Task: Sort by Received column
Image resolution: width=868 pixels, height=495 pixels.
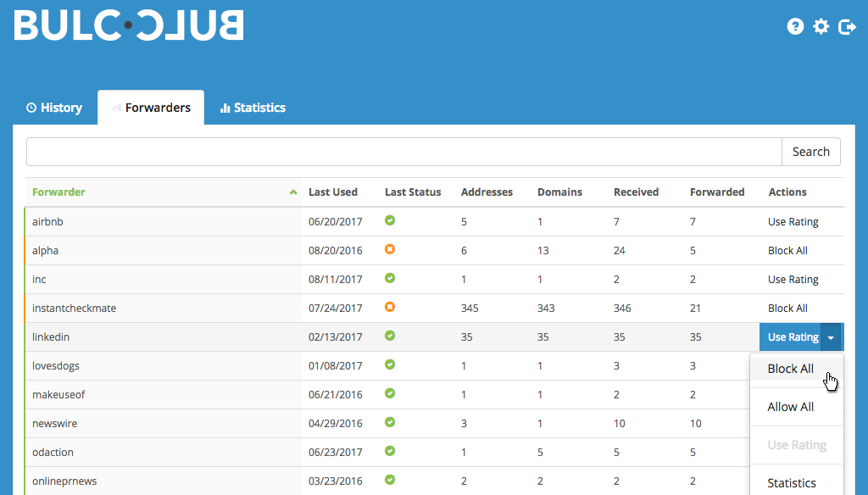Action: point(636,192)
